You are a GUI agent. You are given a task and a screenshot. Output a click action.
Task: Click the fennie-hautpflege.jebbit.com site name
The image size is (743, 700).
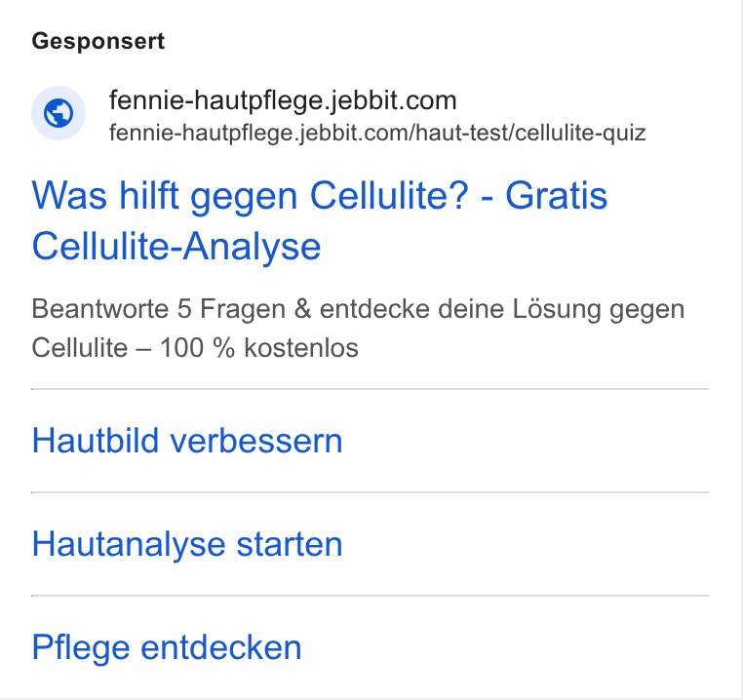(283, 100)
